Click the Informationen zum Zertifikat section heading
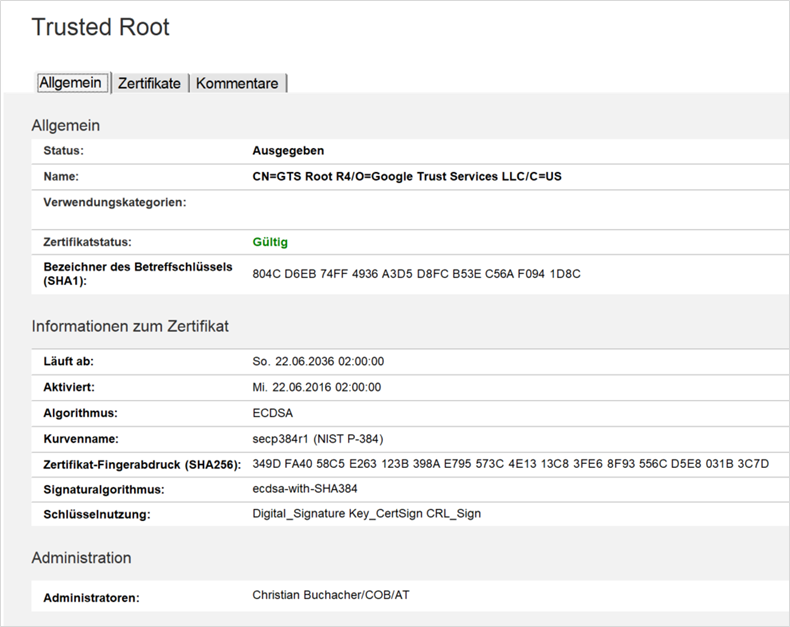The height and width of the screenshot is (627, 790). click(130, 326)
